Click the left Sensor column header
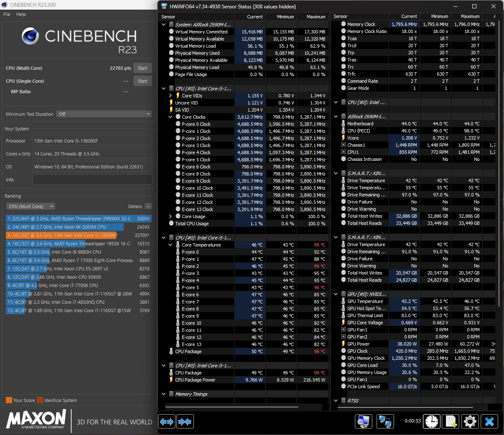This screenshot has width=504, height=435. point(197,17)
